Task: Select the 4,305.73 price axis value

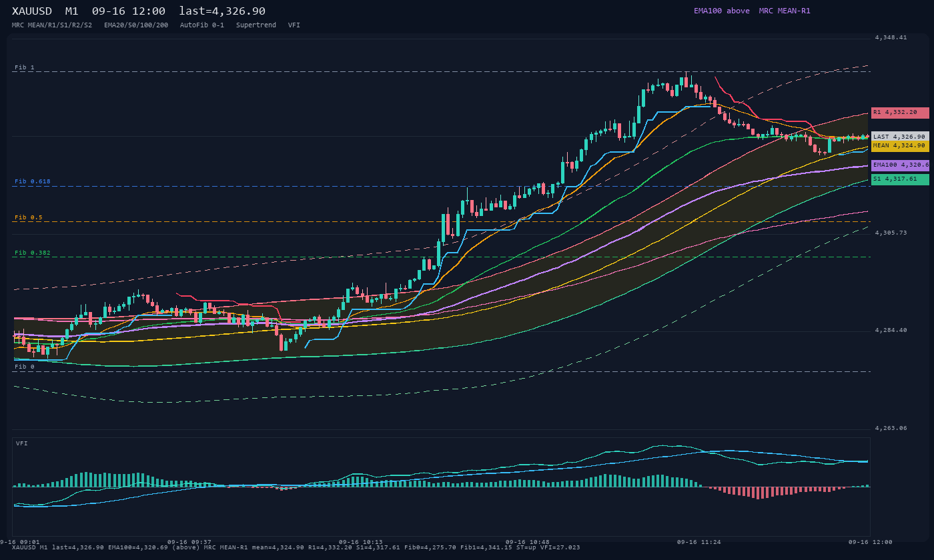Action: coord(891,233)
